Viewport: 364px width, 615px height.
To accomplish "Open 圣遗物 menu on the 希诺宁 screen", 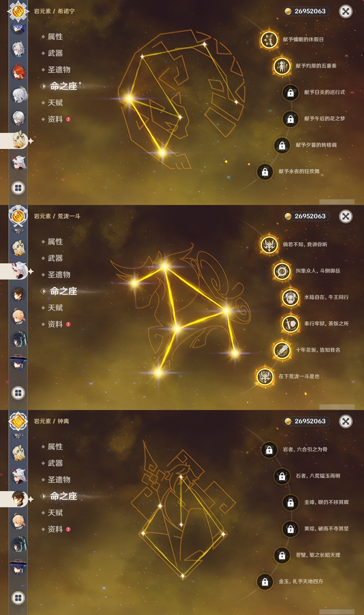I will coord(59,70).
